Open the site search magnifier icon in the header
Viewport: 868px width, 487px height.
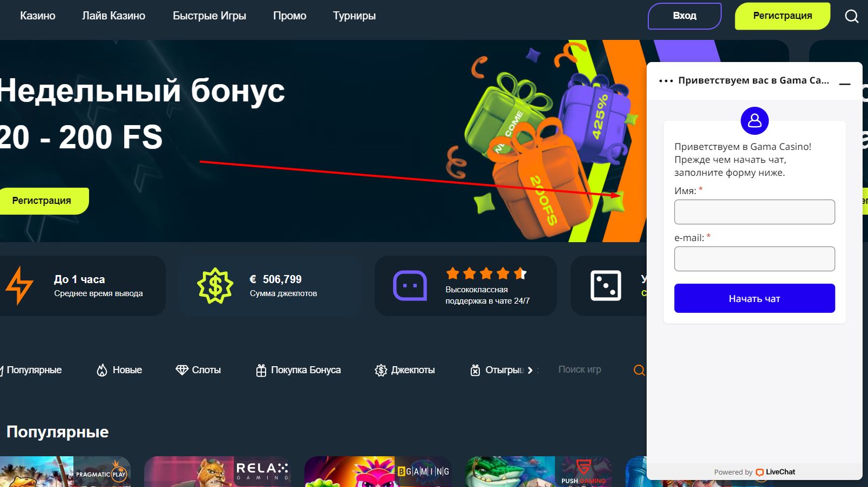tap(851, 16)
